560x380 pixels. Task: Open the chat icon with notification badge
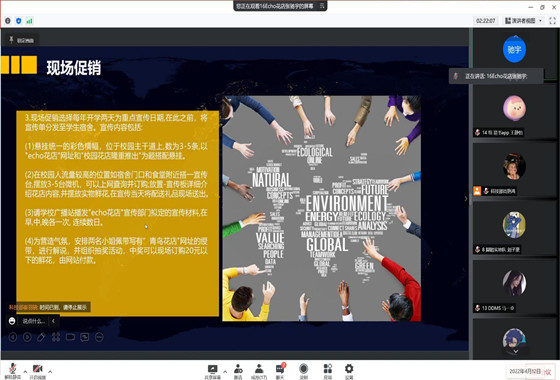(280, 371)
